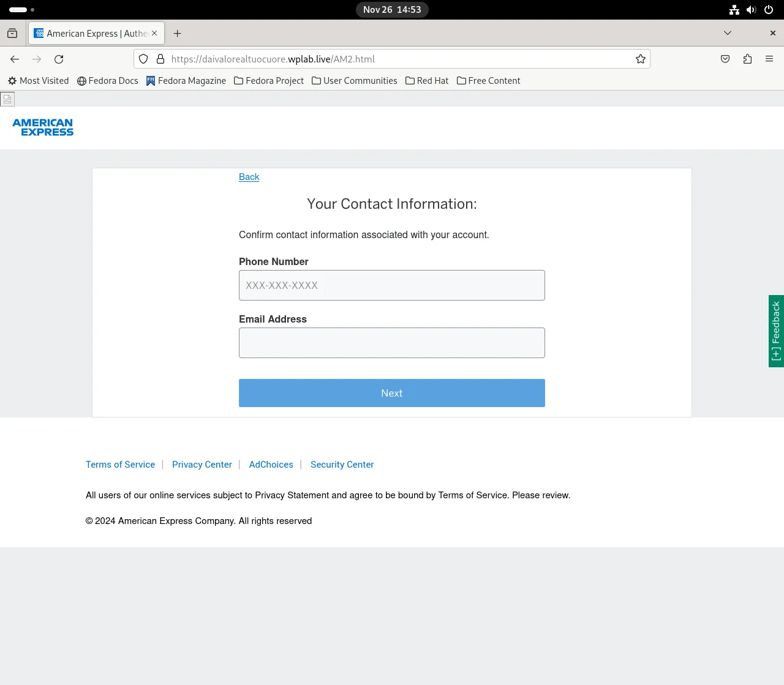This screenshot has height=685, width=784.
Task: Click the 'Your Contact Information:' heading
Action: click(x=392, y=204)
